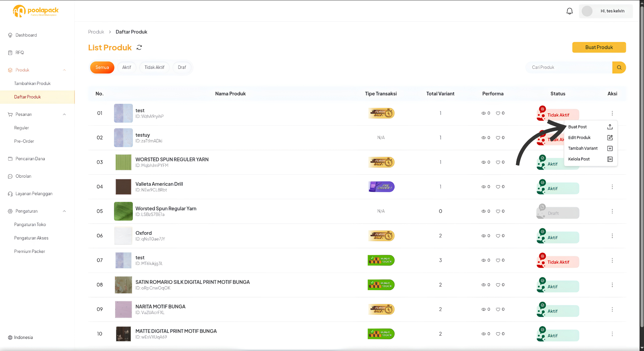The width and height of the screenshot is (644, 351).
Task: Collapse the Pengaturan sidebar section
Action: tap(64, 211)
